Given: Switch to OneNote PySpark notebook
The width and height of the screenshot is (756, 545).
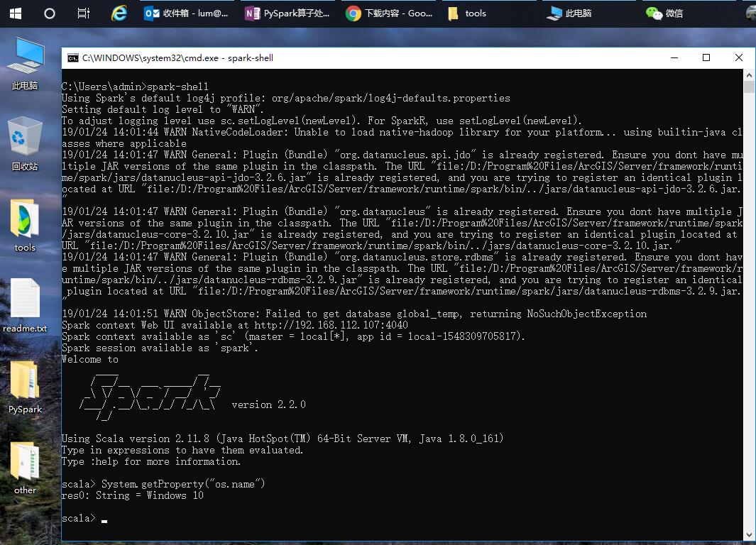Looking at the screenshot, I should pos(287,13).
